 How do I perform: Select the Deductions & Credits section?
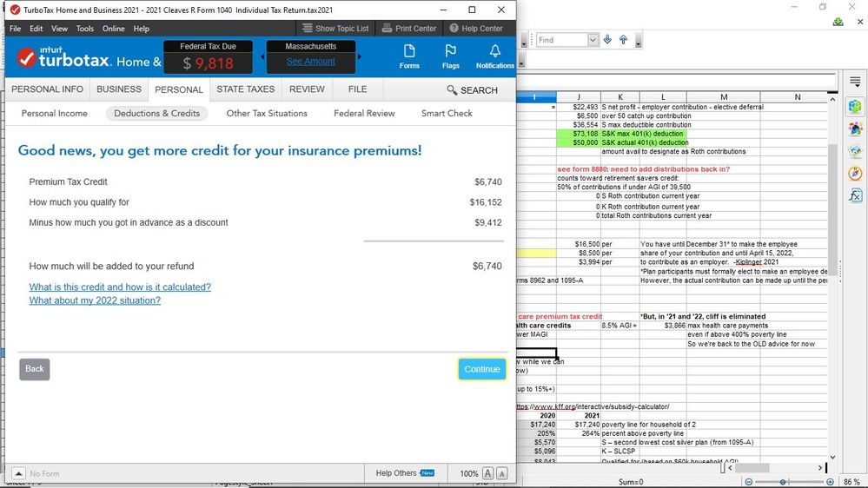[x=156, y=114]
